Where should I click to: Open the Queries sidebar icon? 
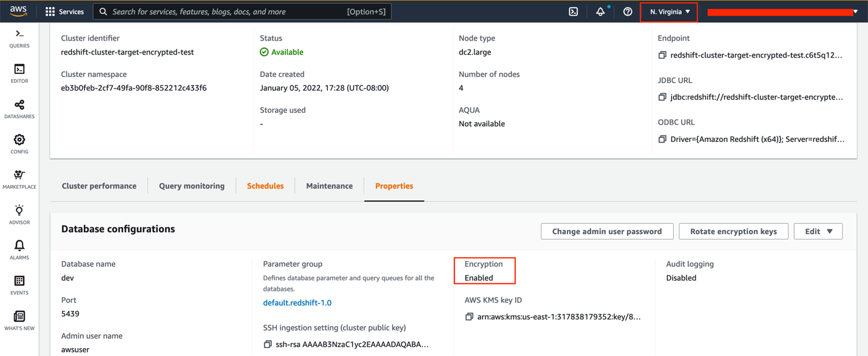coord(19,38)
